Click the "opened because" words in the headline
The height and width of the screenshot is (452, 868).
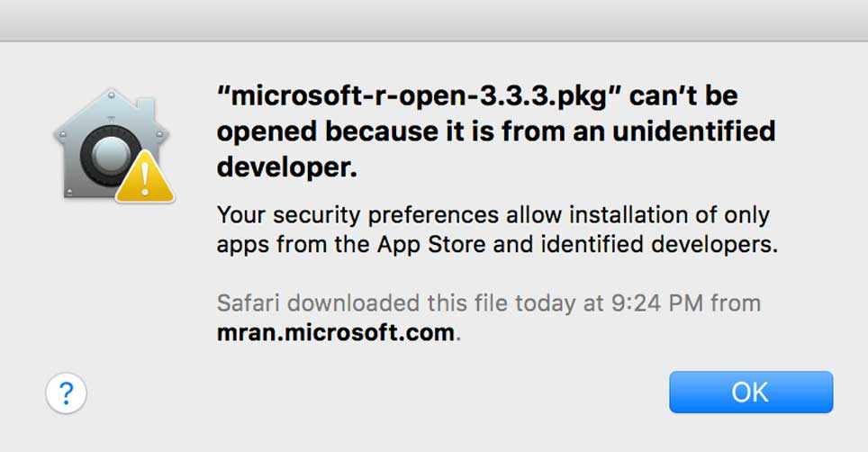[323, 131]
